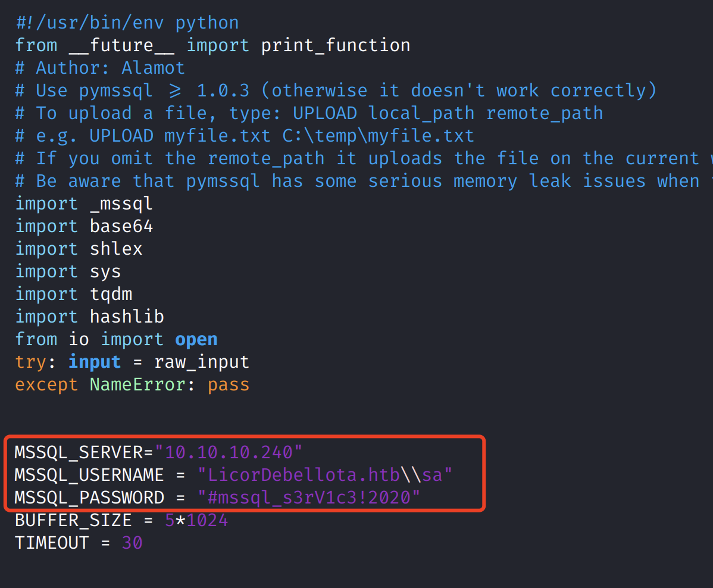
Task: Click the import sys line
Action: click(x=68, y=271)
